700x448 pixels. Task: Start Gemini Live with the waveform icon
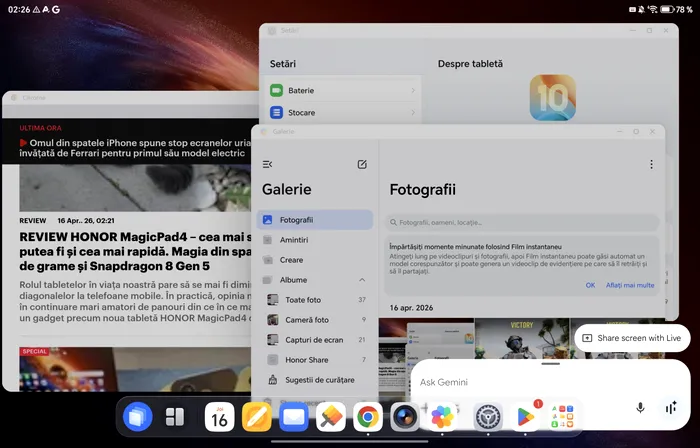click(671, 408)
